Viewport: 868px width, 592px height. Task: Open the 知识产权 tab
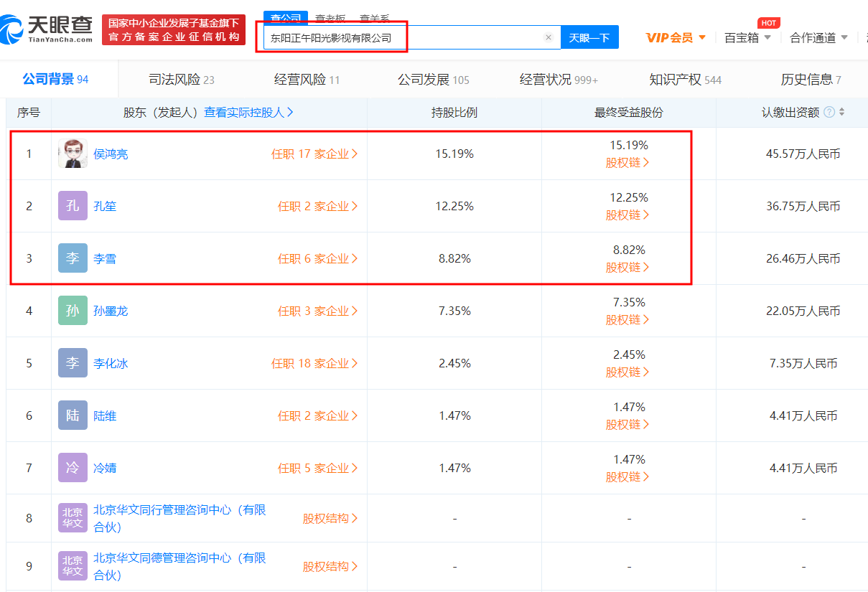point(685,80)
